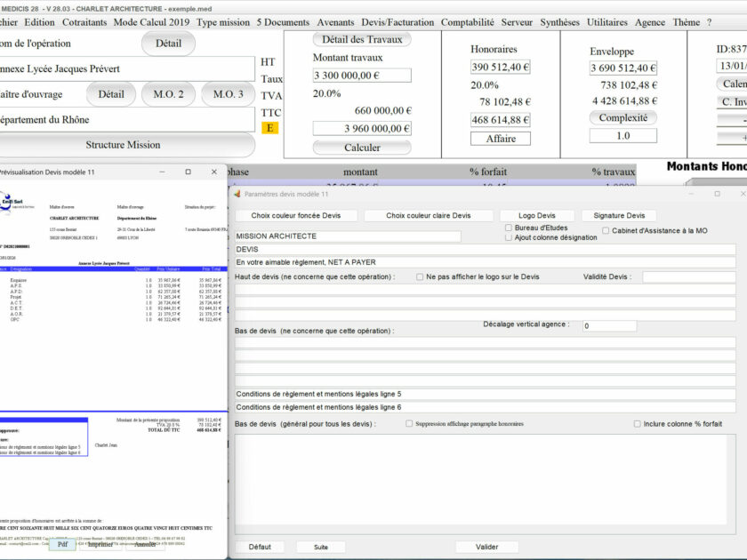Minimize the Prévisualisation Devis modèle 11 window
This screenshot has height=560, width=747.
point(162,172)
